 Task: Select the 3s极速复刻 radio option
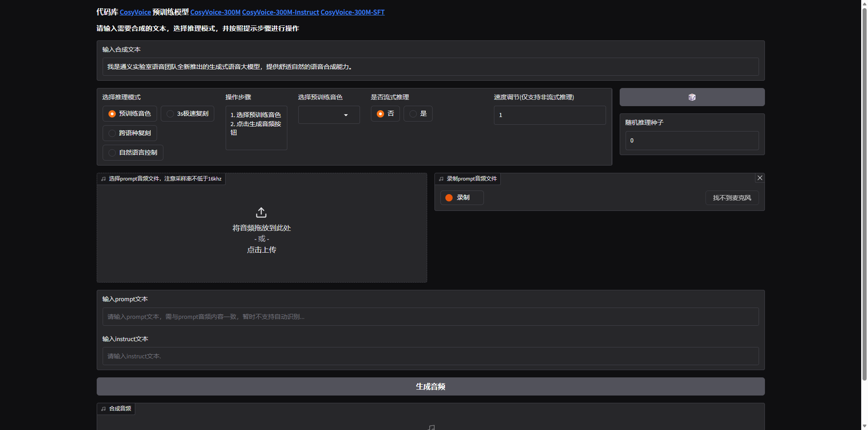[170, 114]
